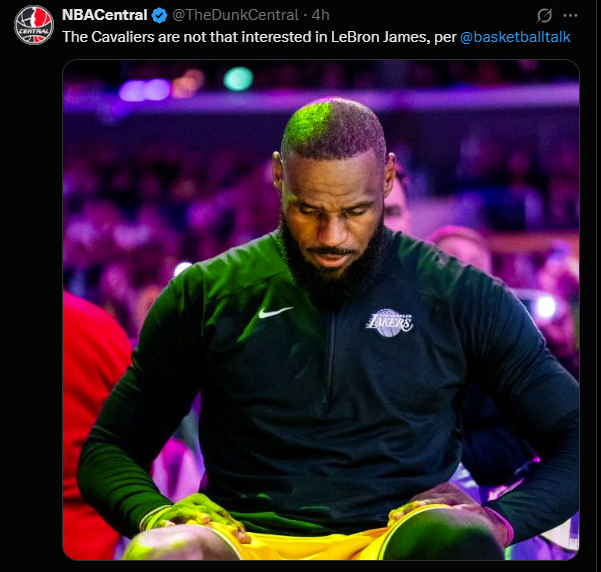Screen dimensions: 601x572
Task: Click the blue verified badge
Action: (x=159, y=15)
